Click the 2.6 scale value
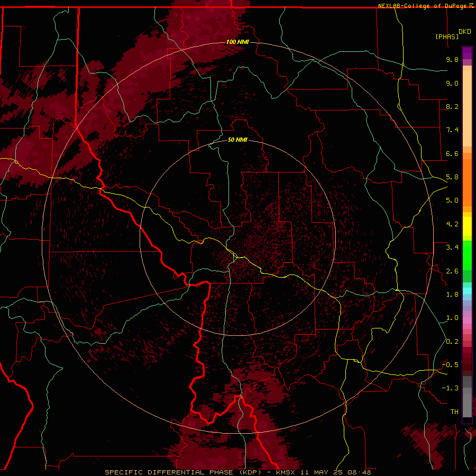Viewport: 476px width, 476px height. tap(452, 271)
